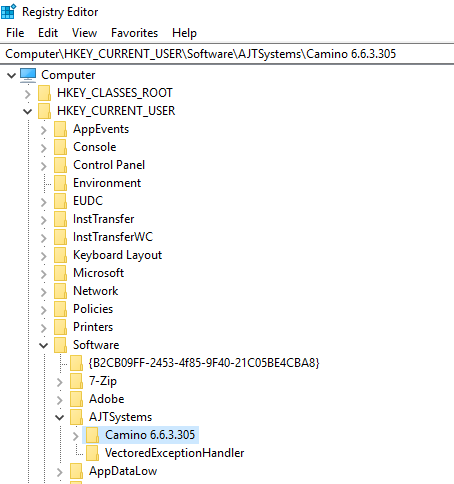This screenshot has width=454, height=484.
Task: Expand the Policies key chevron
Action: (43, 310)
